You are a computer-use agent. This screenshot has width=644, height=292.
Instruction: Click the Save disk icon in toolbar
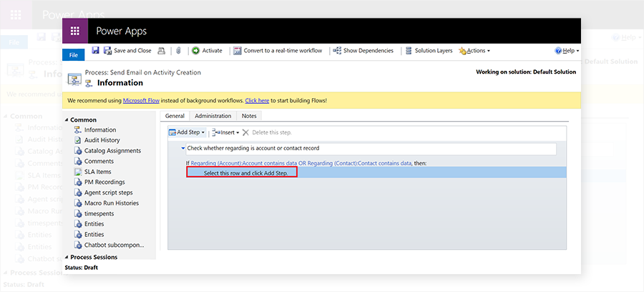point(95,51)
